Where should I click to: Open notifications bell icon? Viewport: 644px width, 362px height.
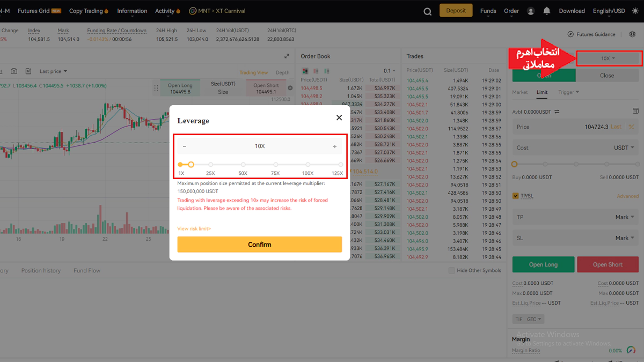[547, 11]
